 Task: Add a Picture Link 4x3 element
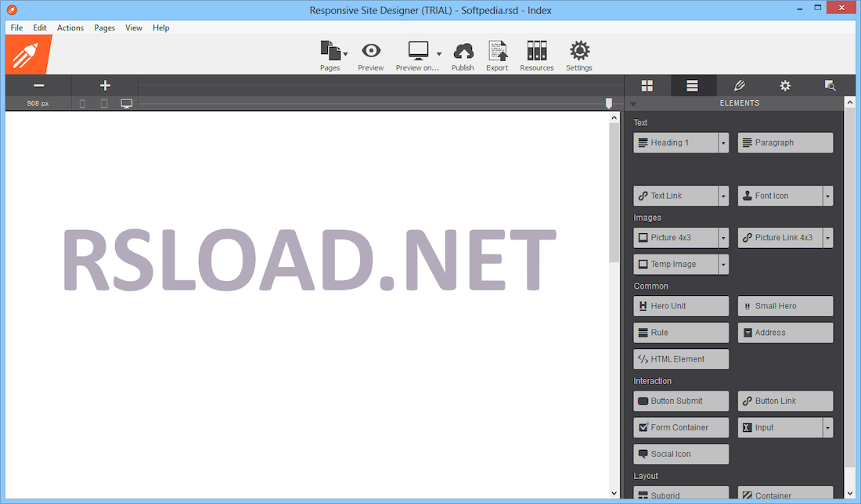coord(780,238)
